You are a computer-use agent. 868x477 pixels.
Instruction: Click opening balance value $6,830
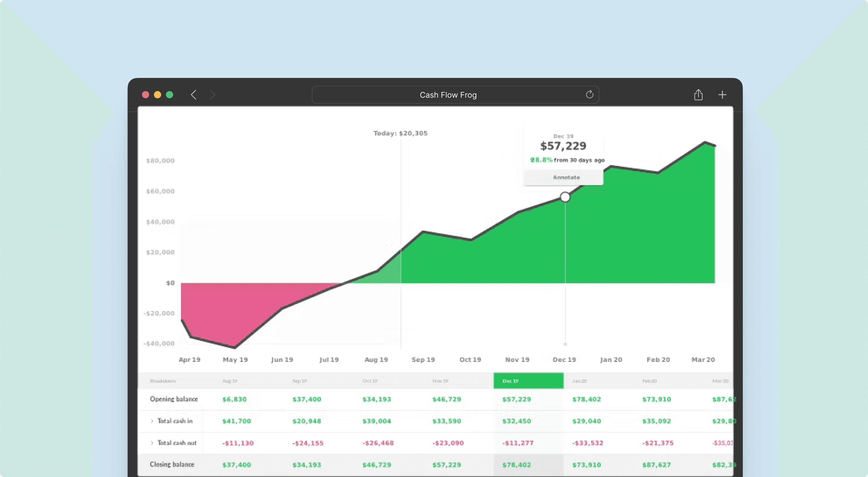tap(235, 399)
